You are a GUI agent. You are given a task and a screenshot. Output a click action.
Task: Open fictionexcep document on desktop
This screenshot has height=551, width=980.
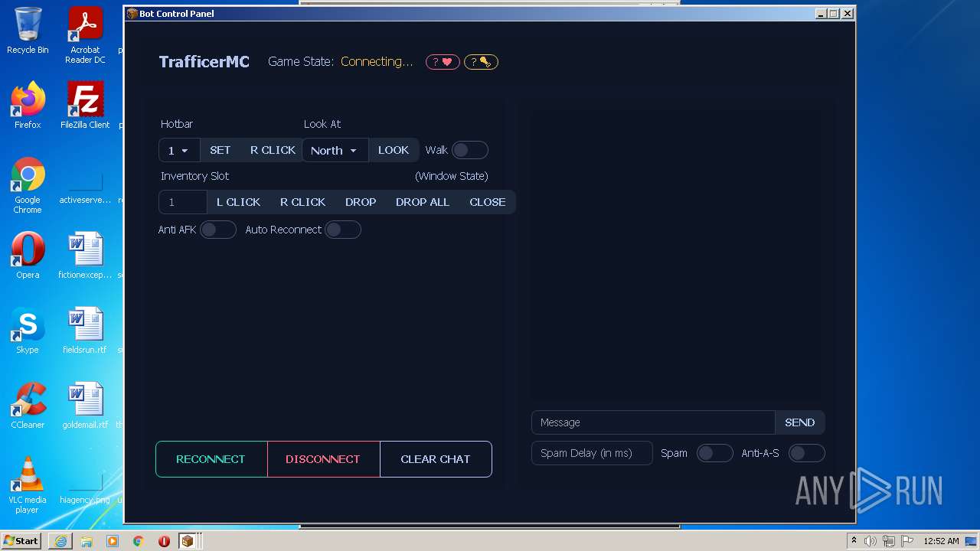pos(85,256)
